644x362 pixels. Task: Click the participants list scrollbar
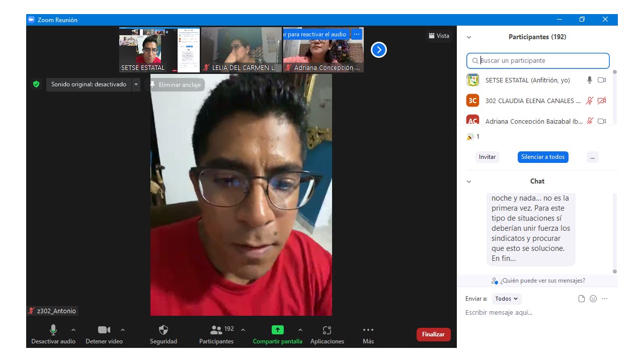point(614,97)
